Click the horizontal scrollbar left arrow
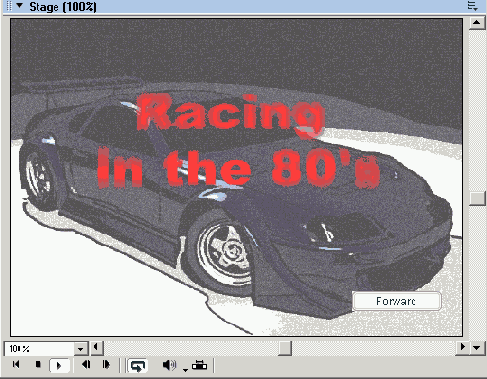Image resolution: width=487 pixels, height=379 pixels. [x=96, y=347]
